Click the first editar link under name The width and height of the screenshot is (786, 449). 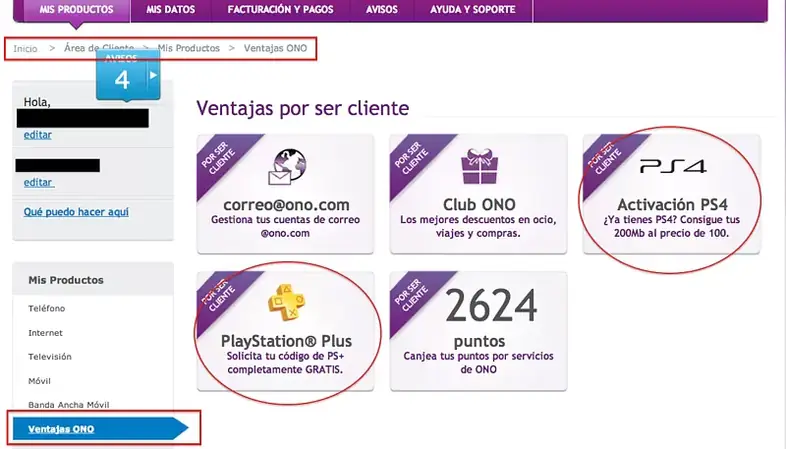click(38, 135)
